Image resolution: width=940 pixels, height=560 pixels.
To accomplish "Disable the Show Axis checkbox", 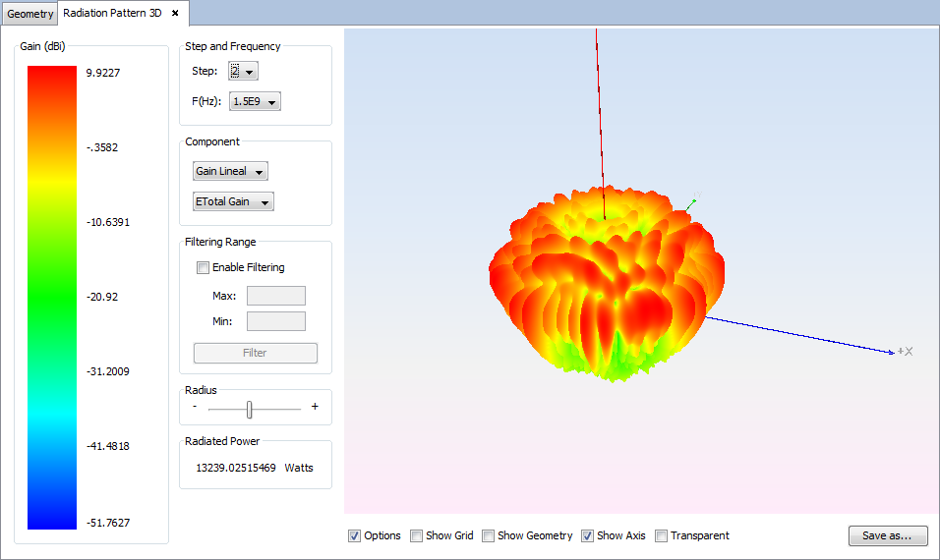I will (x=588, y=535).
